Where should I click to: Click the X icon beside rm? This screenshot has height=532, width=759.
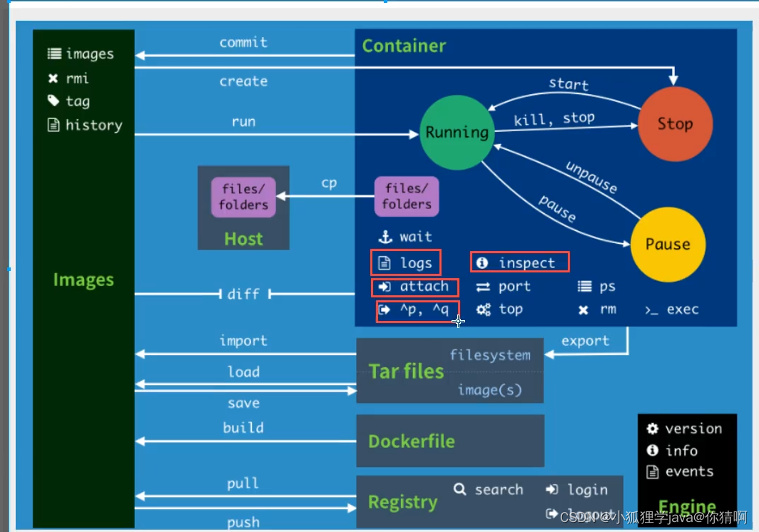pos(584,310)
